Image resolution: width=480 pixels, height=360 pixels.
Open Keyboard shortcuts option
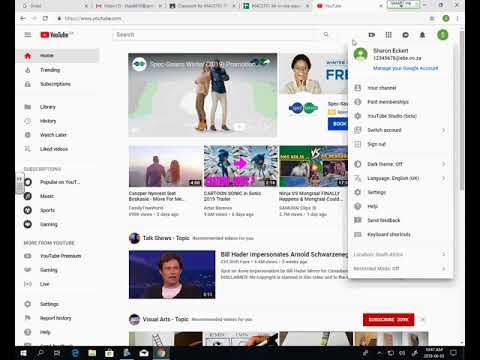[400, 234]
